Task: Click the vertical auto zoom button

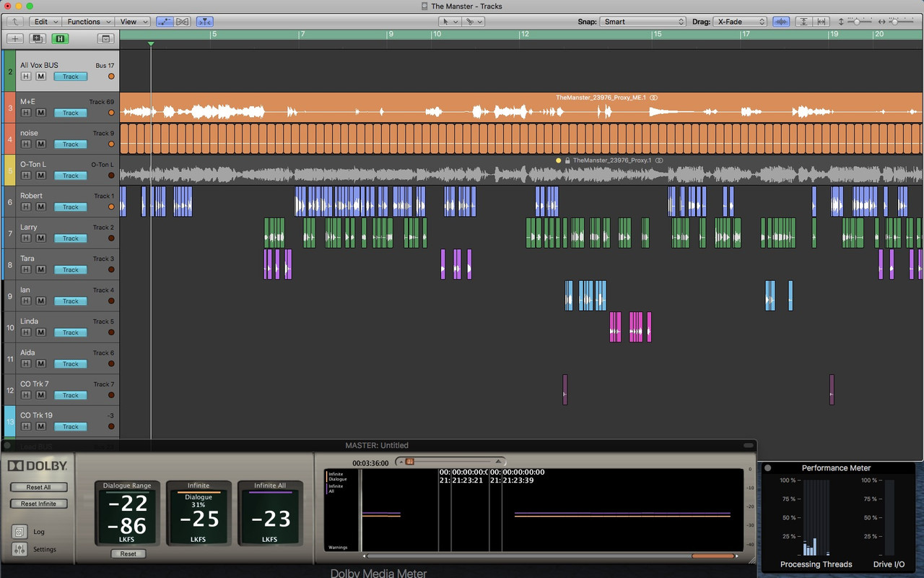Action: pos(803,22)
